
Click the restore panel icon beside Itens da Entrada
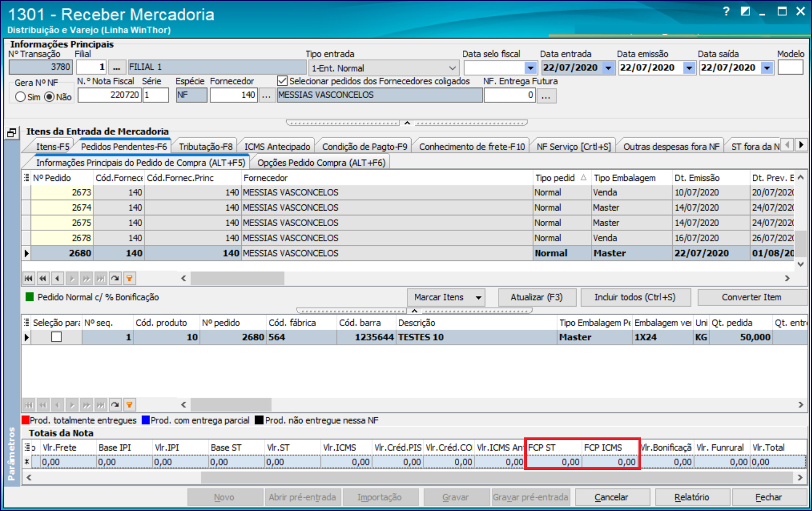point(12,133)
